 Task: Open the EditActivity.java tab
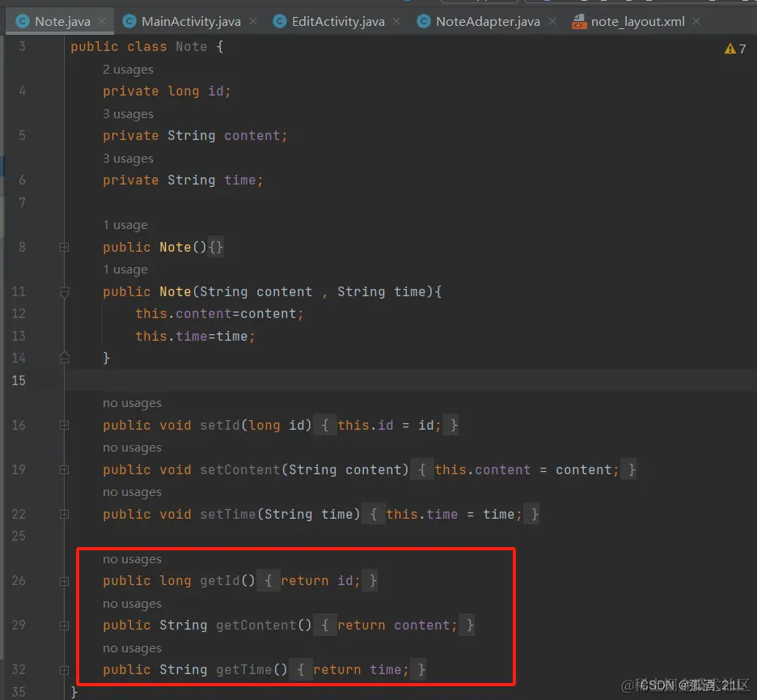pyautogui.click(x=338, y=22)
